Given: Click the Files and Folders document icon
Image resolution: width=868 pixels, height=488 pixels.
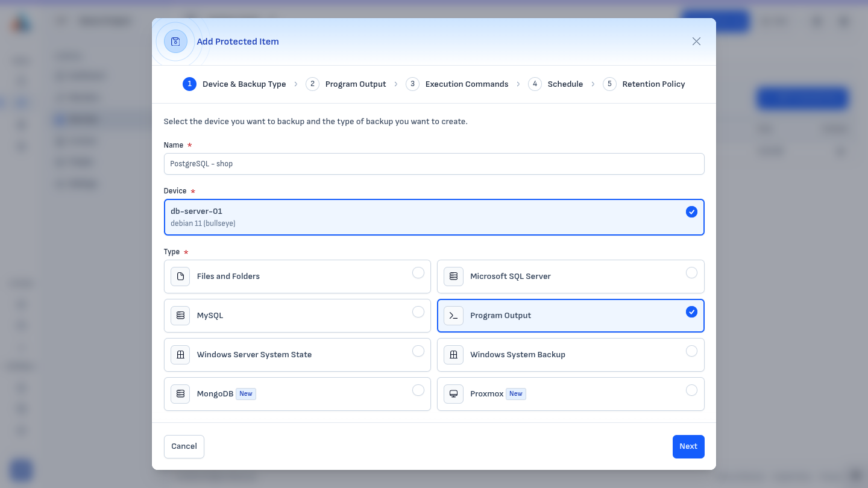Looking at the screenshot, I should click(180, 277).
